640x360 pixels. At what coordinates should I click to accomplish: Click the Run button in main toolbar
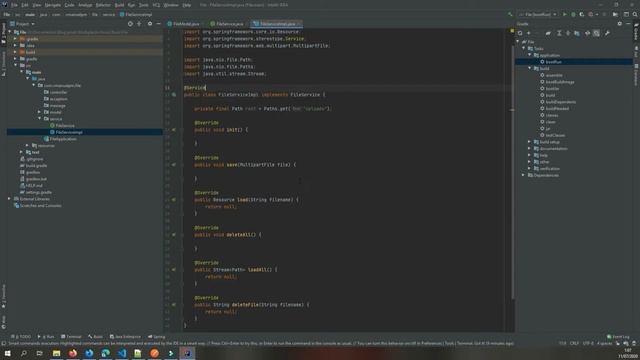(x=565, y=14)
